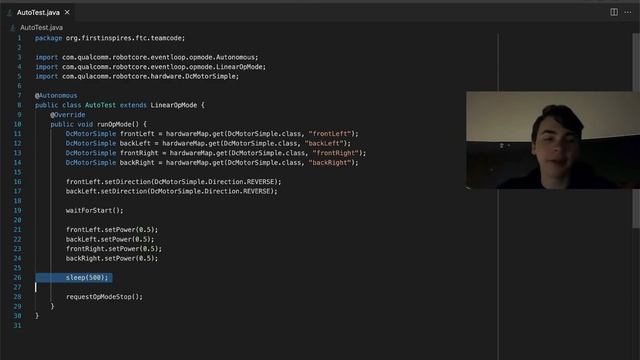Image resolution: width=640 pixels, height=360 pixels.
Task: Click the highlighted sleep(500) statement
Action: [x=87, y=278]
